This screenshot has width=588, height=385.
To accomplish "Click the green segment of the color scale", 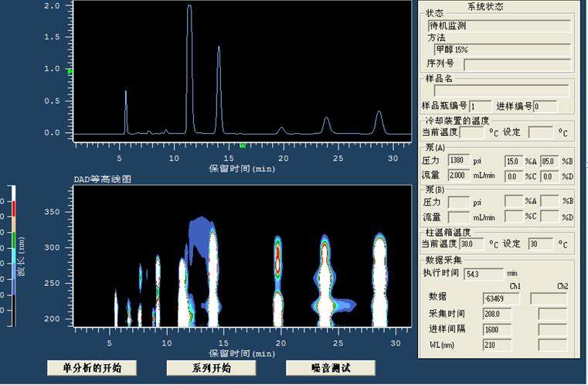I will 14,240.
